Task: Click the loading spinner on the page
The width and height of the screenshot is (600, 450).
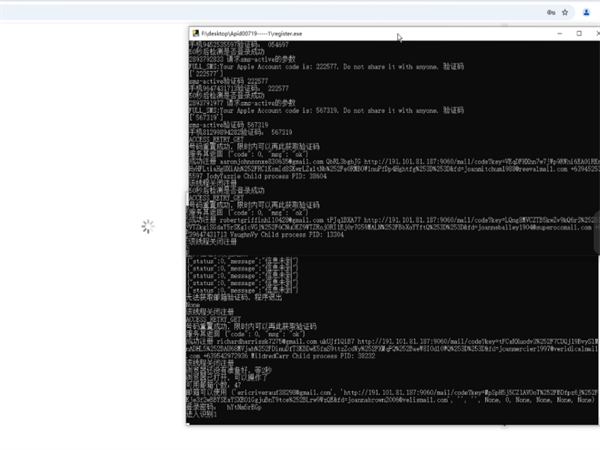Action: pyautogui.click(x=148, y=227)
